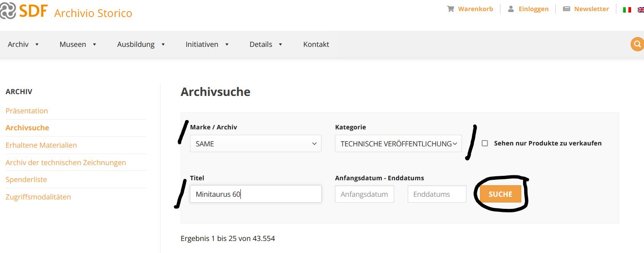Viewport: 644px width, 253px height.
Task: Go to the Spenderliste sidebar link
Action: click(x=26, y=179)
